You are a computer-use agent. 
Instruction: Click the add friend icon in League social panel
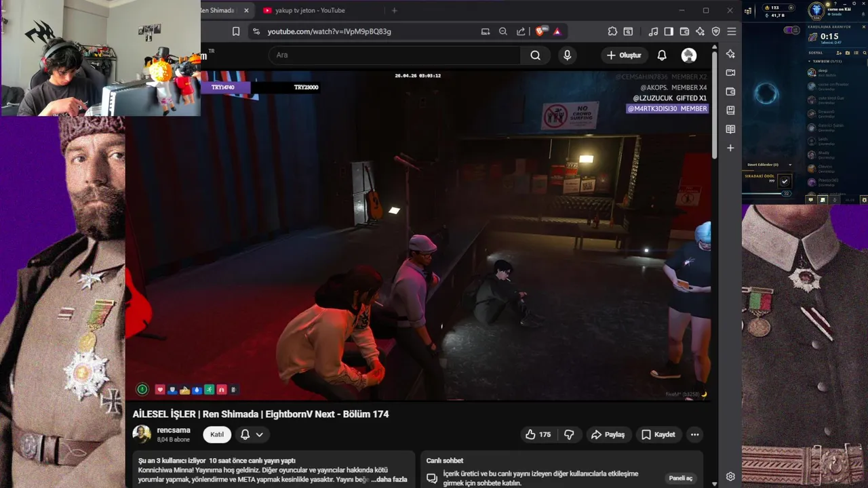(839, 52)
